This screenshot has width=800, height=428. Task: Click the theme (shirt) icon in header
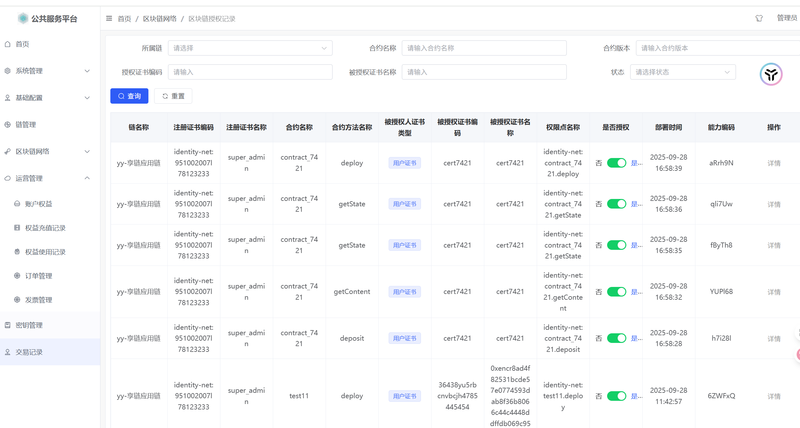pos(759,18)
